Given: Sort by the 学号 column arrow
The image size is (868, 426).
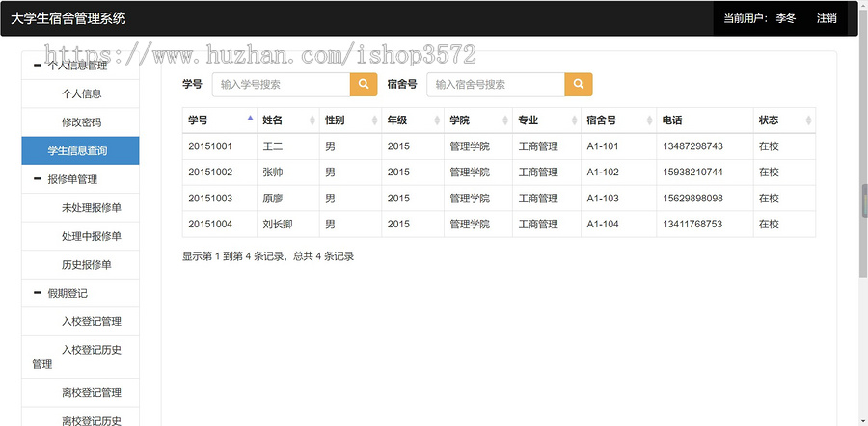Looking at the screenshot, I should pos(250,118).
